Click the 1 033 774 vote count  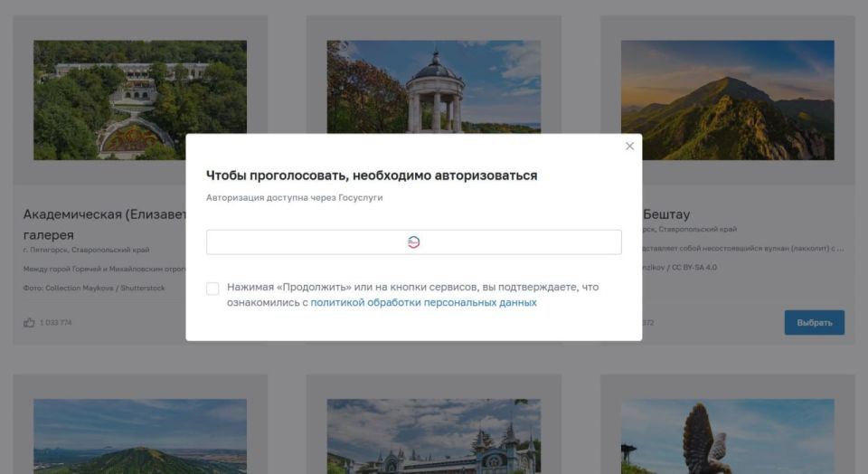pyautogui.click(x=56, y=323)
